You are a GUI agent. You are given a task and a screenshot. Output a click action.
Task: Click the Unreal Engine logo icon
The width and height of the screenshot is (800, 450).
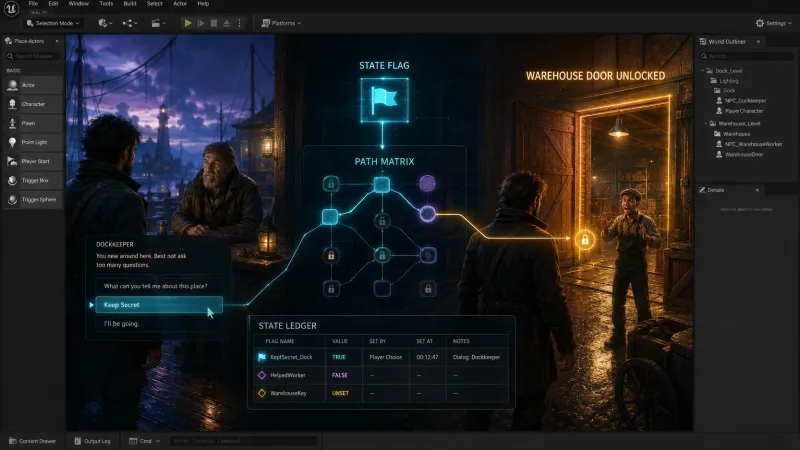[x=11, y=8]
